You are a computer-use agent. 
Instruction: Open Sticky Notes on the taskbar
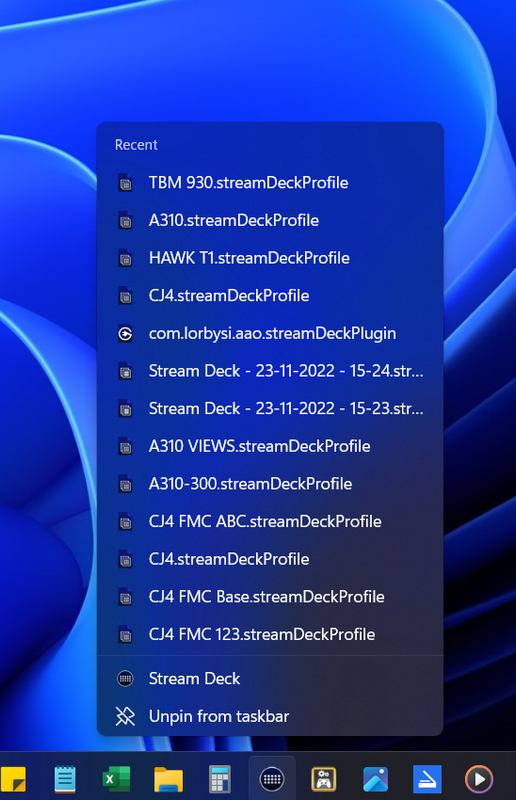(13, 779)
